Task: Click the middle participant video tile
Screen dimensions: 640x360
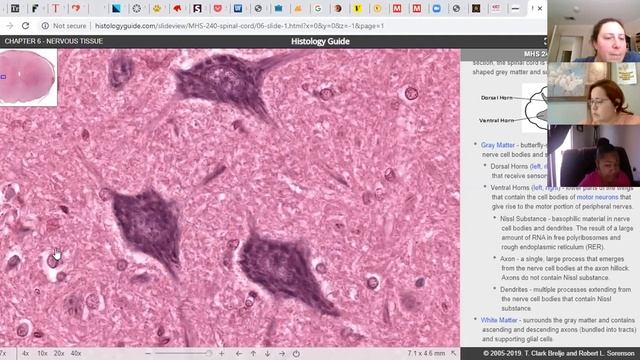Action: (x=593, y=93)
